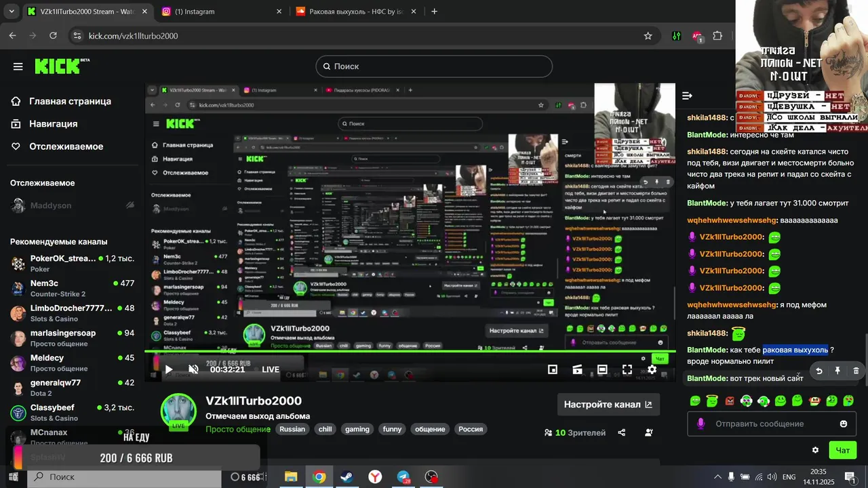This screenshot has height=488, width=868.
Task: Show hidden system tray icons
Action: point(718,477)
